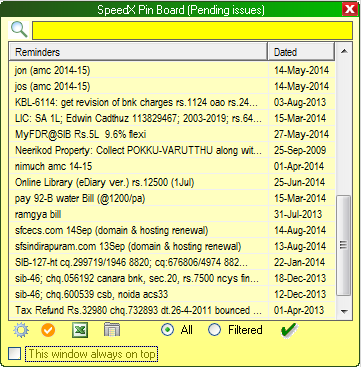Viewport: 361px width, 367px height.
Task: Close the SpeedX Pin Board window
Action: coord(350,9)
